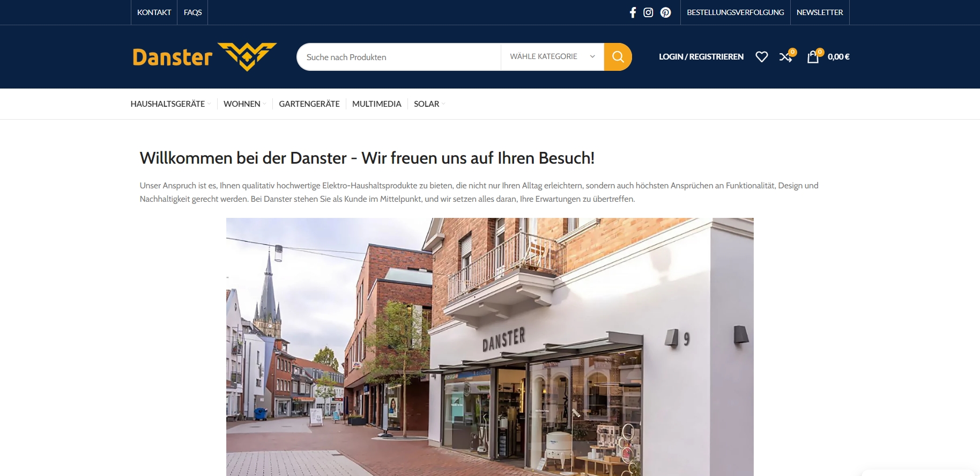Open the shopping cart bag icon
The width and height of the screenshot is (980, 476).
click(x=814, y=56)
